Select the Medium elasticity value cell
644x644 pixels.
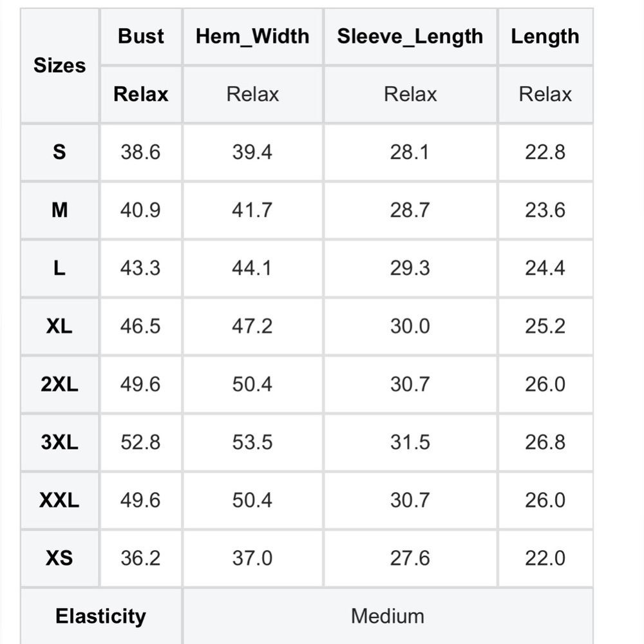388,616
